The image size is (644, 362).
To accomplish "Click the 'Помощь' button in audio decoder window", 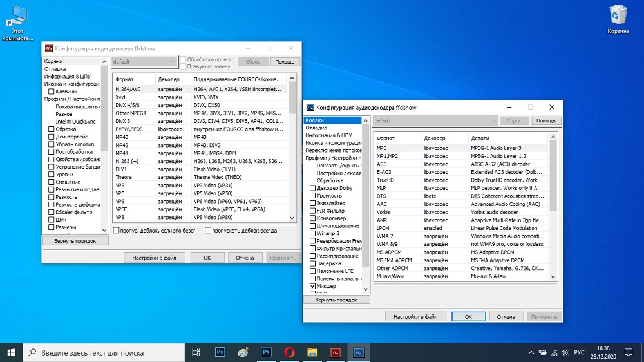I will [545, 120].
